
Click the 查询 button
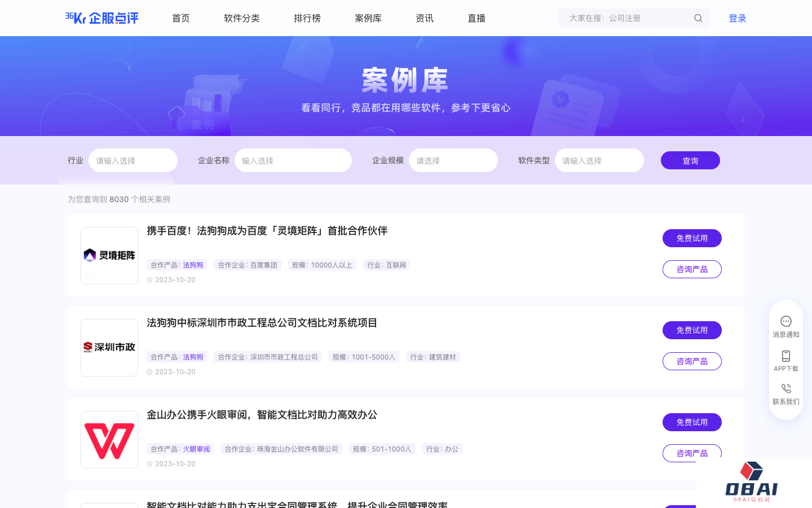690,160
